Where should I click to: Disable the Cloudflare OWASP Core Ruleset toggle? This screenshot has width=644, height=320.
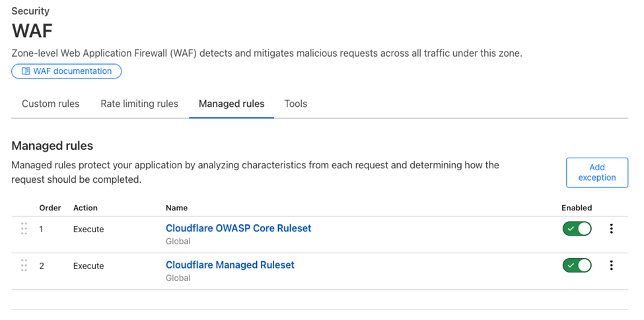[x=577, y=229]
